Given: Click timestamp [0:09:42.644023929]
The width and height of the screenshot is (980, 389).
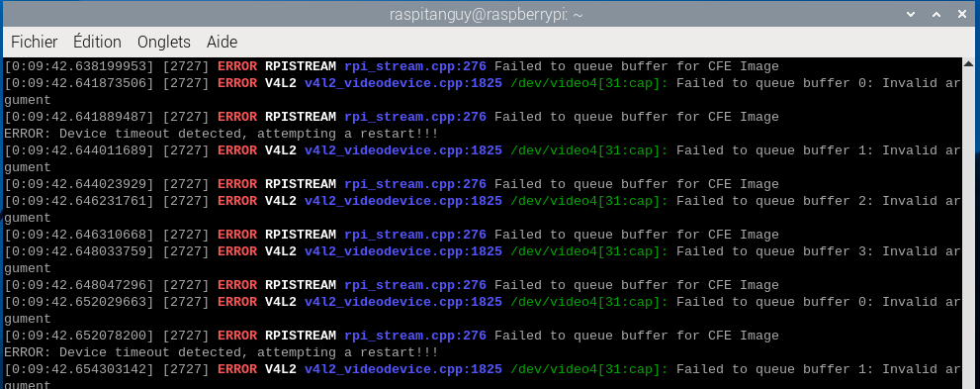Looking at the screenshot, I should coord(79,184).
